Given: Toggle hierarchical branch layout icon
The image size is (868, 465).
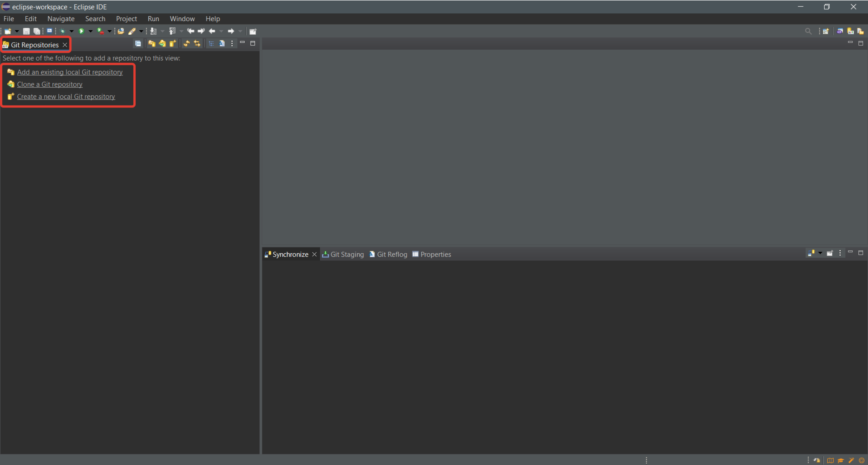Looking at the screenshot, I should (x=211, y=43).
